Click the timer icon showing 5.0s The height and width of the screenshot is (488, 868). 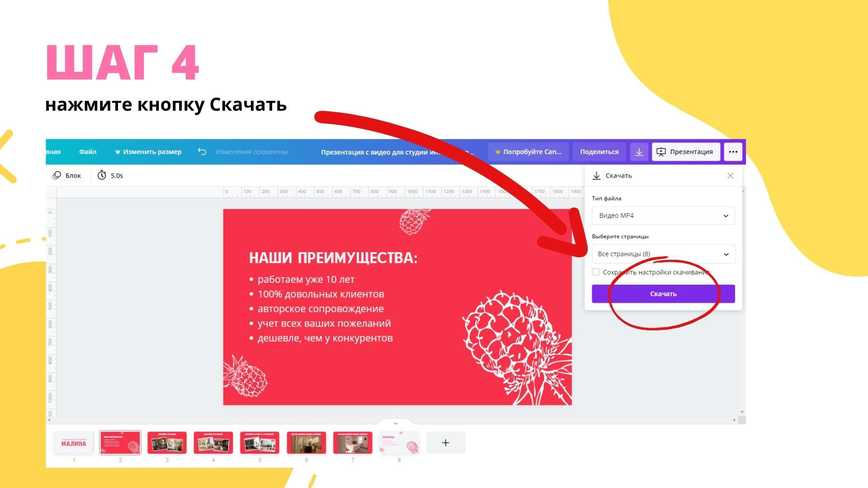pyautogui.click(x=102, y=175)
